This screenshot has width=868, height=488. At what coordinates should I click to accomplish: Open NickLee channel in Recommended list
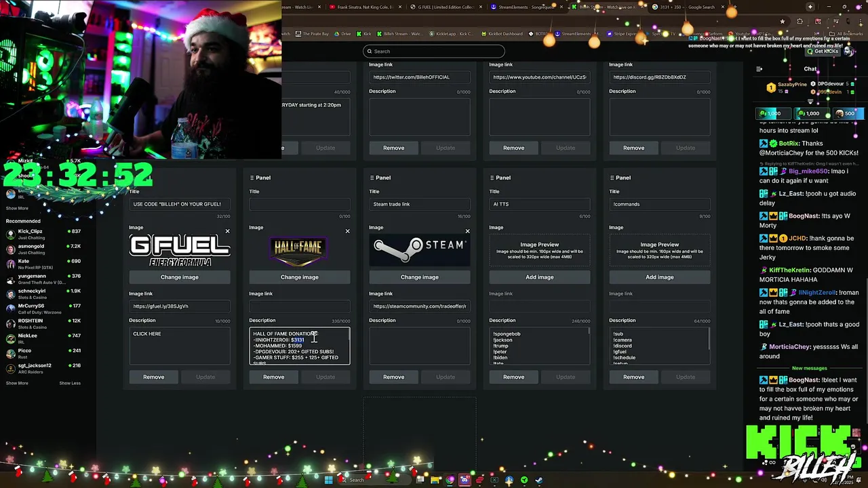43,339
